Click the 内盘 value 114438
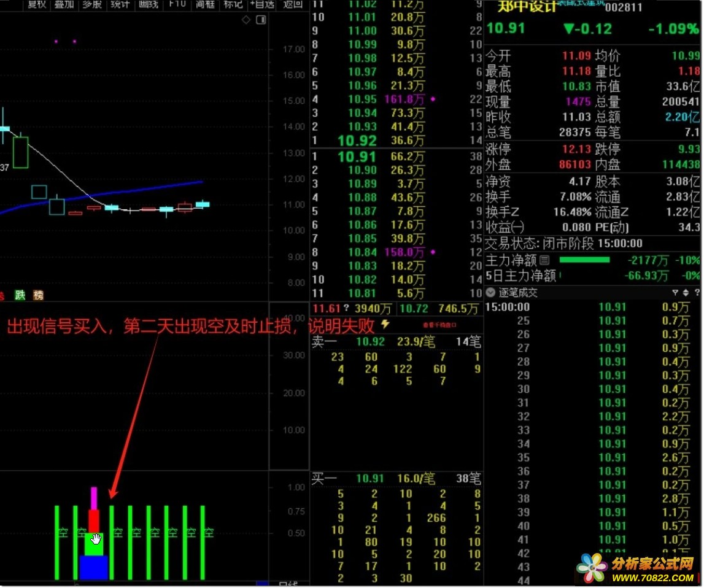The height and width of the screenshot is (588, 704). click(x=681, y=164)
